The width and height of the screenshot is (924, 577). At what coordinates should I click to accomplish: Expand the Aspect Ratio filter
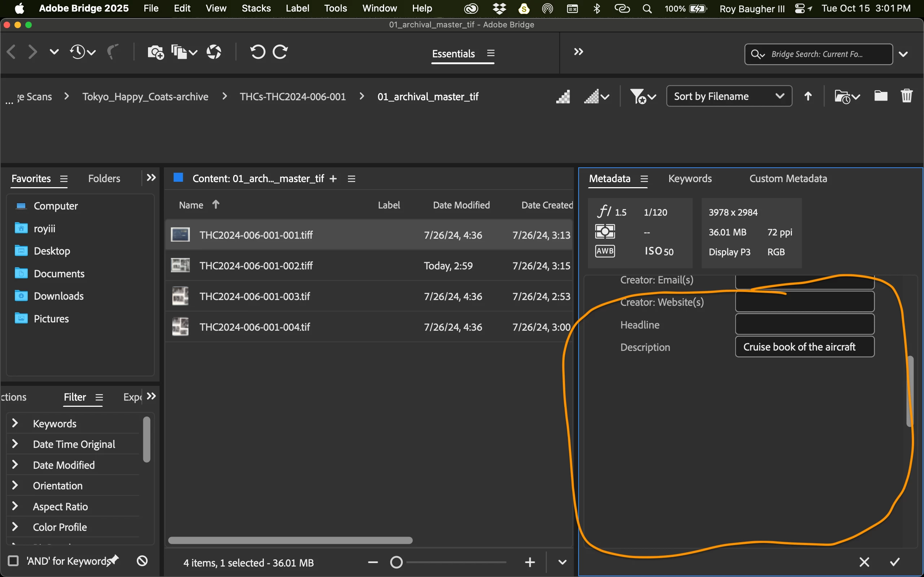pos(15,506)
